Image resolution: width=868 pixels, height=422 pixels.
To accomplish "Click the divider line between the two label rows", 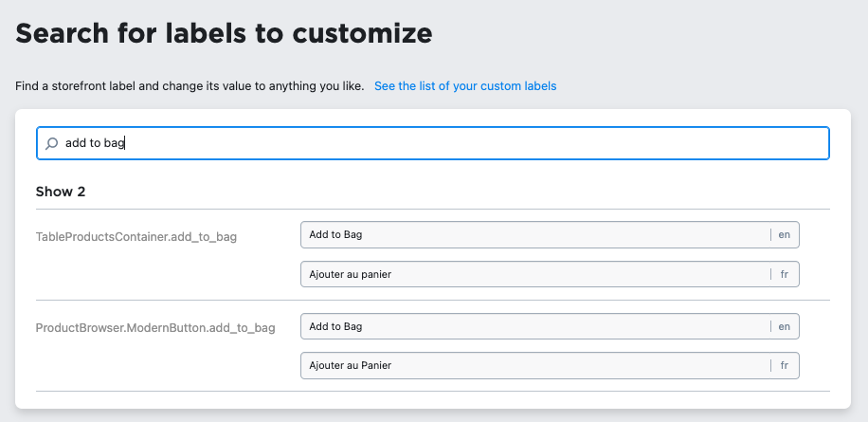I will click(432, 300).
